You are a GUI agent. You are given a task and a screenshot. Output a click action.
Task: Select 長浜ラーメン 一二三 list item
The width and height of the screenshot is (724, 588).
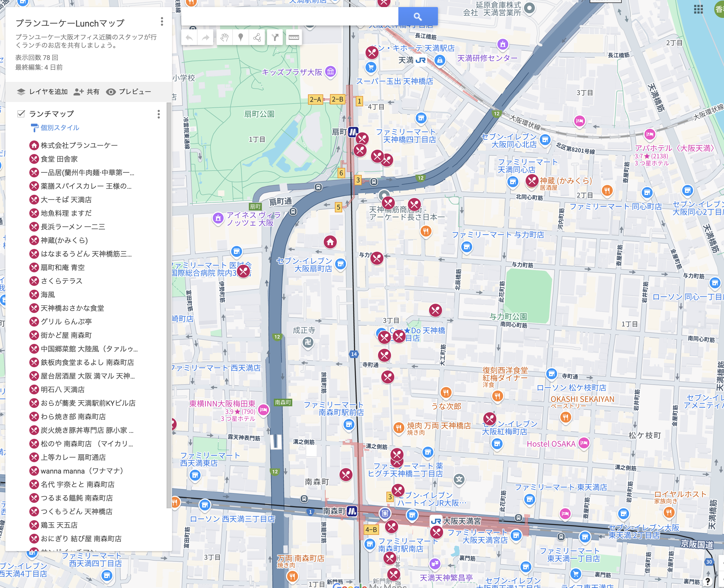72,226
